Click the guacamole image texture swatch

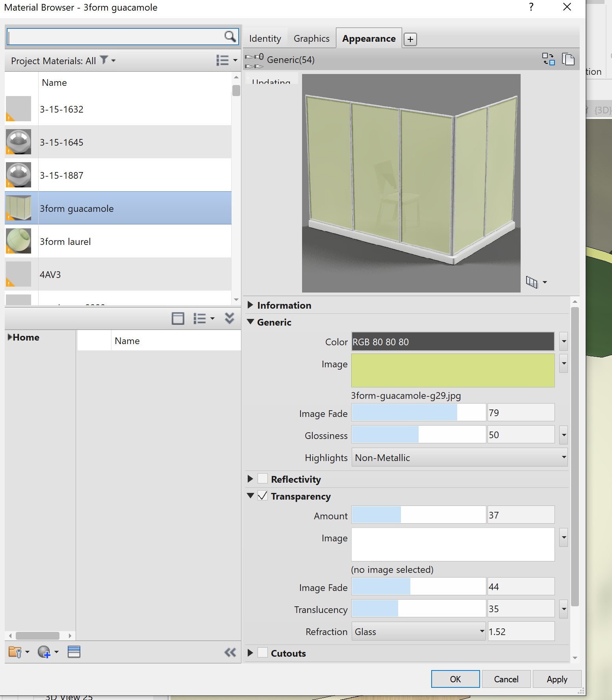453,370
